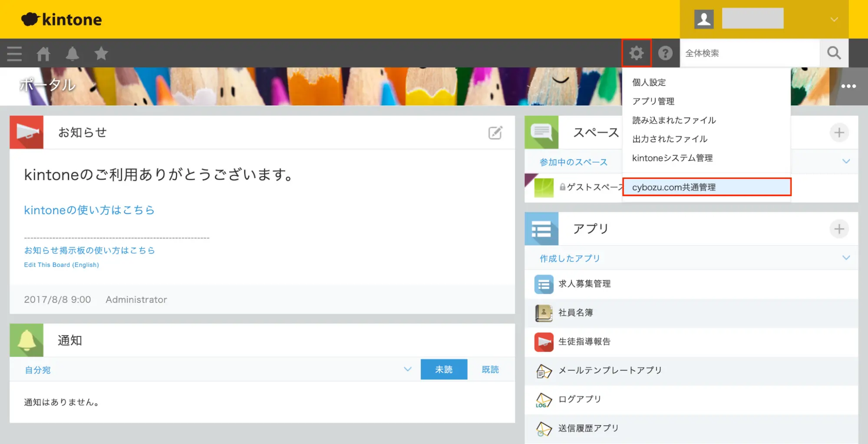Viewport: 868px width, 444px height.
Task: Click the 自分宛 filter label
Action: [38, 370]
